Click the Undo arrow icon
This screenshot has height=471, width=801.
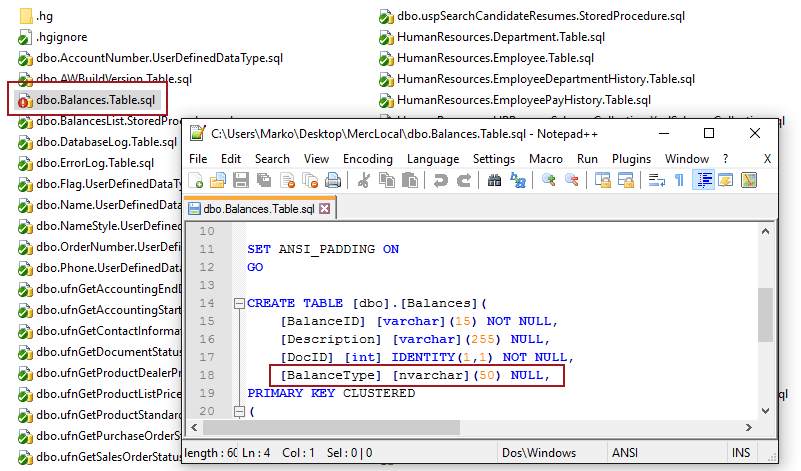[440, 180]
